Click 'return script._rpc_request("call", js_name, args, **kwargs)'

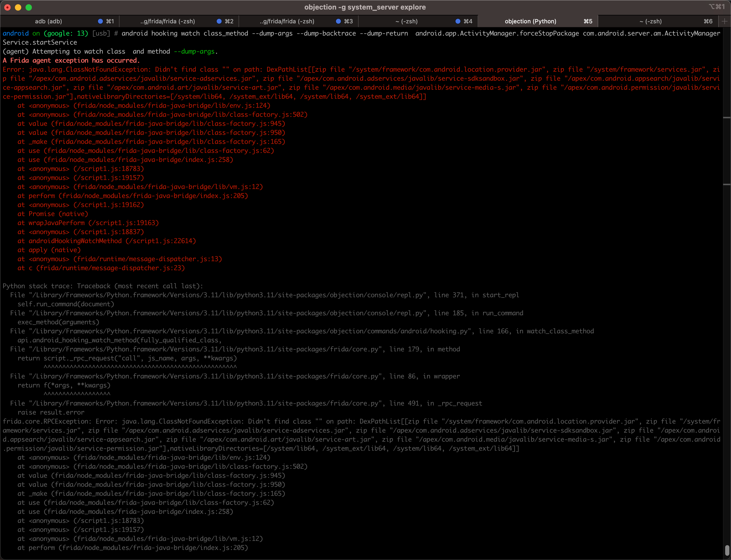pos(127,358)
